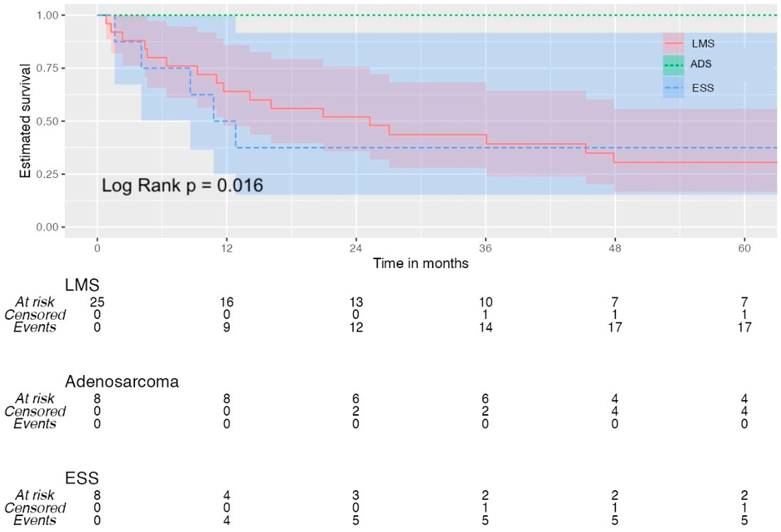Click the 24 tick label on x-axis
The width and height of the screenshot is (781, 532).
[356, 248]
